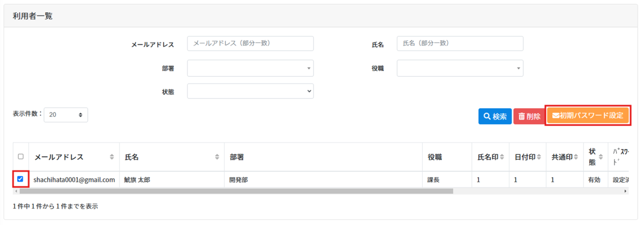Select the 鯱旗 太郎 name cell

tap(137, 180)
